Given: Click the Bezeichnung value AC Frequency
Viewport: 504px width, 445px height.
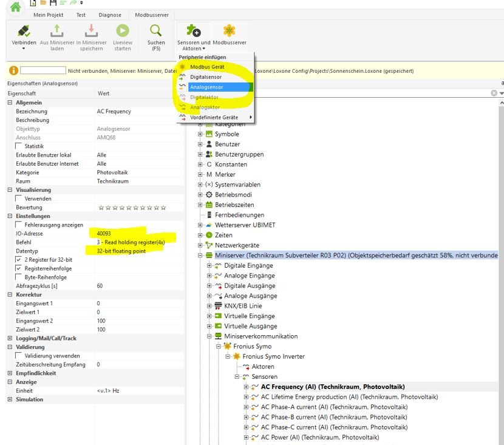Looking at the screenshot, I should pos(114,112).
